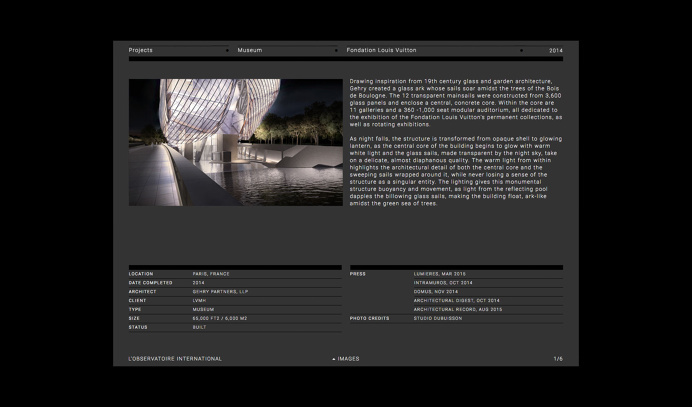Screen dimensions: 692x407
Task: Click the 2014 year label in header
Action: [x=555, y=50]
